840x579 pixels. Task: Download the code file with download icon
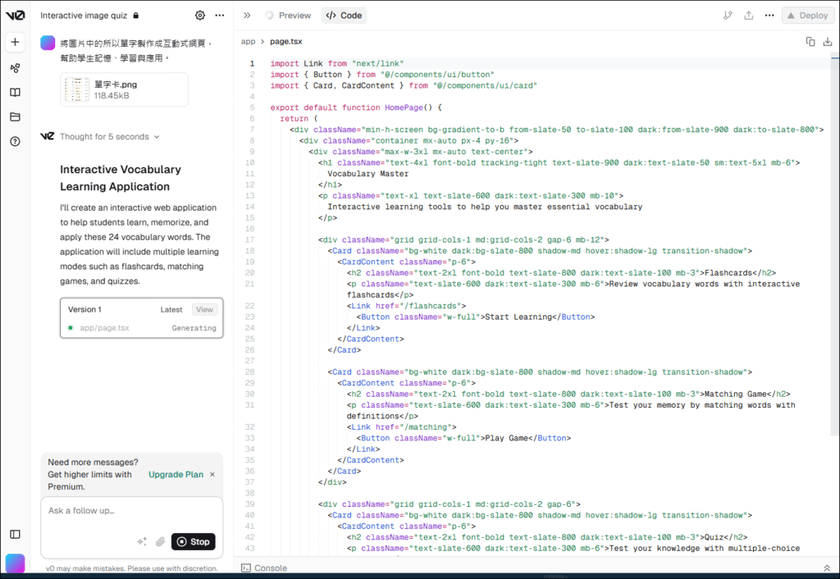828,41
